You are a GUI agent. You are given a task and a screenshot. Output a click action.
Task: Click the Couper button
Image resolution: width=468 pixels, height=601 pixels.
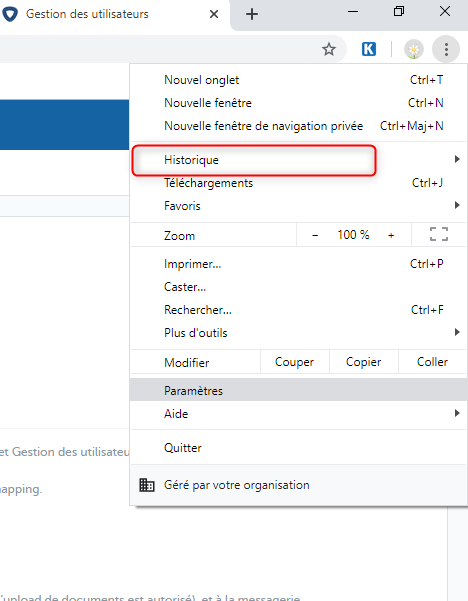(294, 362)
